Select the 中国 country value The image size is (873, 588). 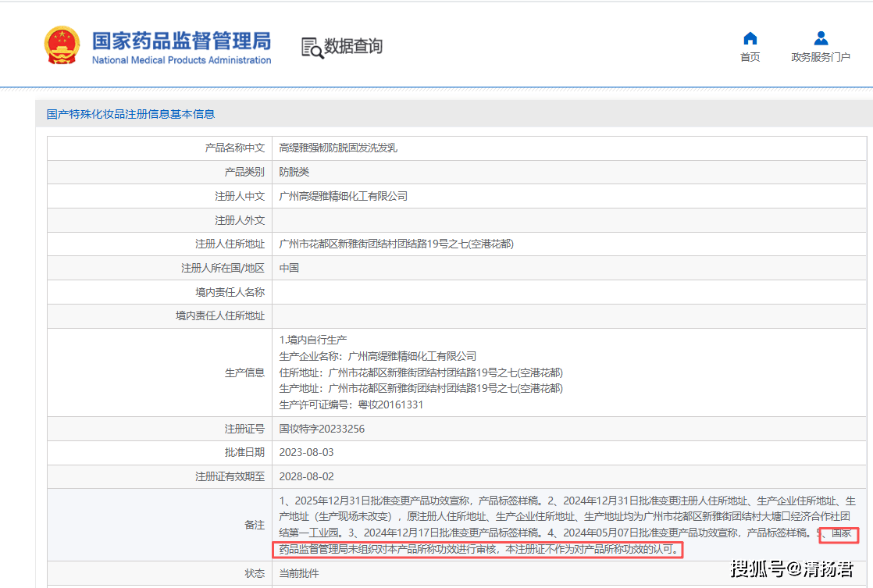coord(289,268)
